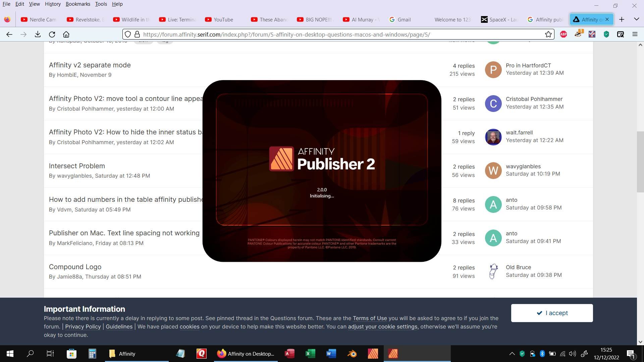644x362 pixels.
Task: Open the File menu
Action: point(6,4)
